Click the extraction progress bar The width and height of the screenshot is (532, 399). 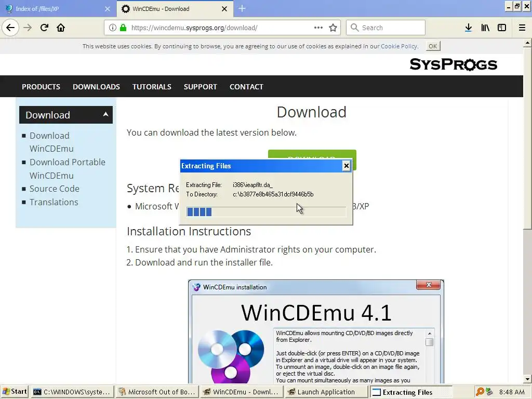click(267, 212)
